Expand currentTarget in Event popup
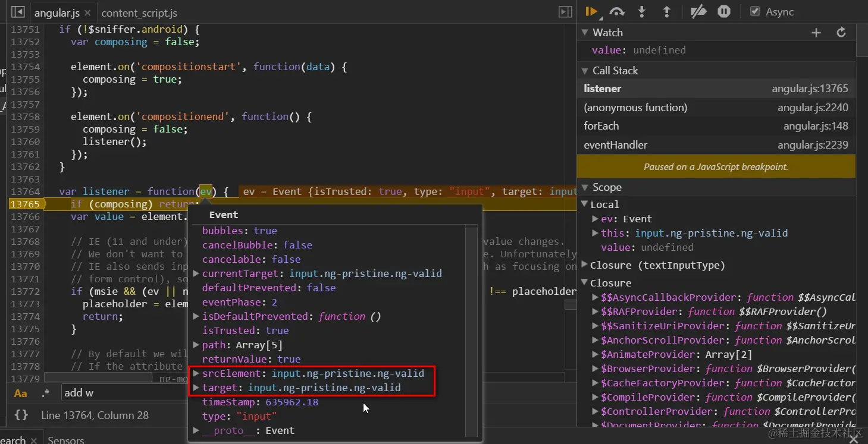The width and height of the screenshot is (868, 444). click(196, 273)
